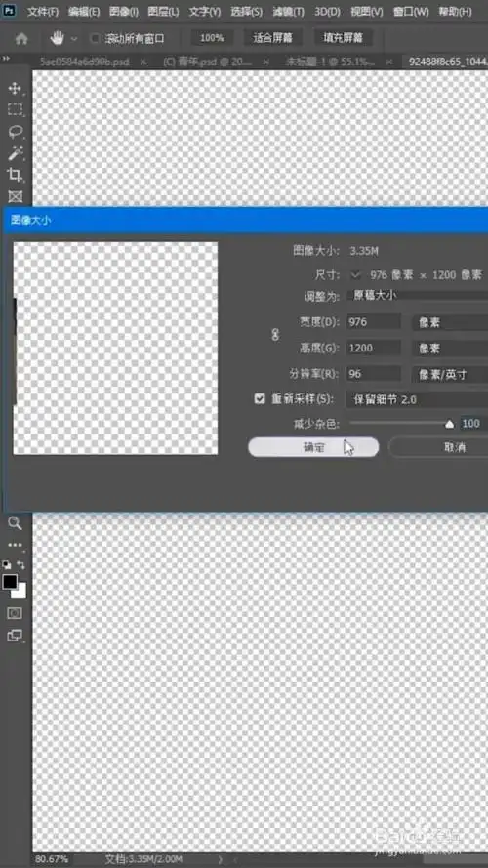Click the 减少杂色 value field 100

click(x=473, y=424)
